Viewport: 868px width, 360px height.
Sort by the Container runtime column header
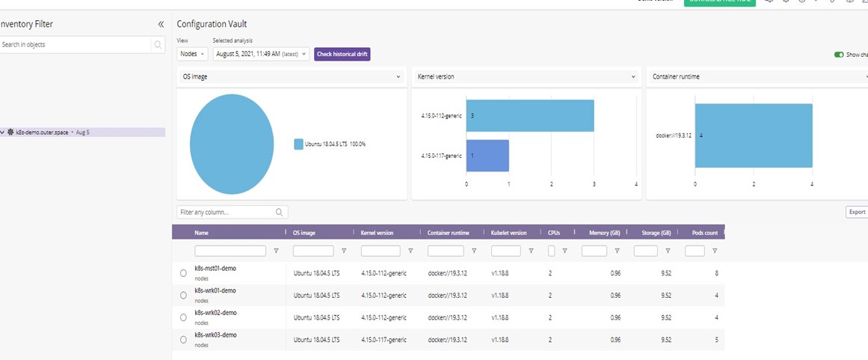[449, 234]
